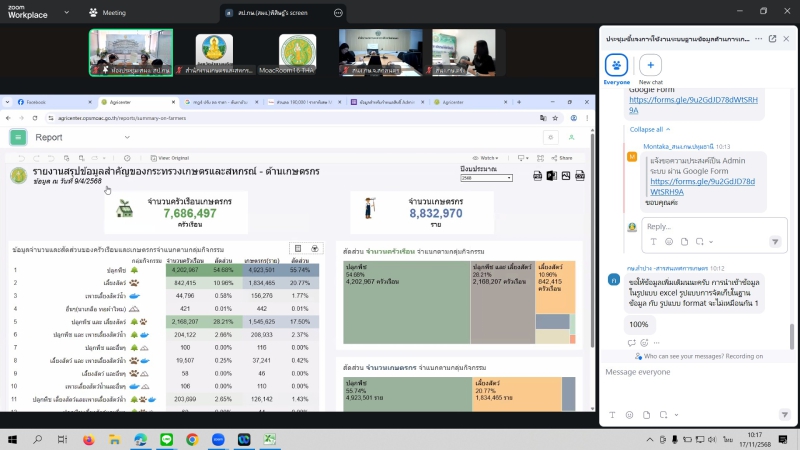Click the Share icon in report toolbar

561,158
